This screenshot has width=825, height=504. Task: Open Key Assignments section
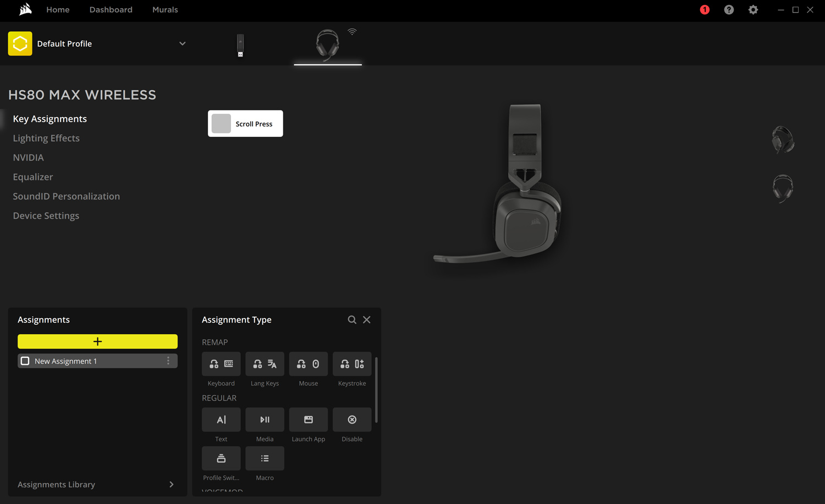tap(50, 119)
